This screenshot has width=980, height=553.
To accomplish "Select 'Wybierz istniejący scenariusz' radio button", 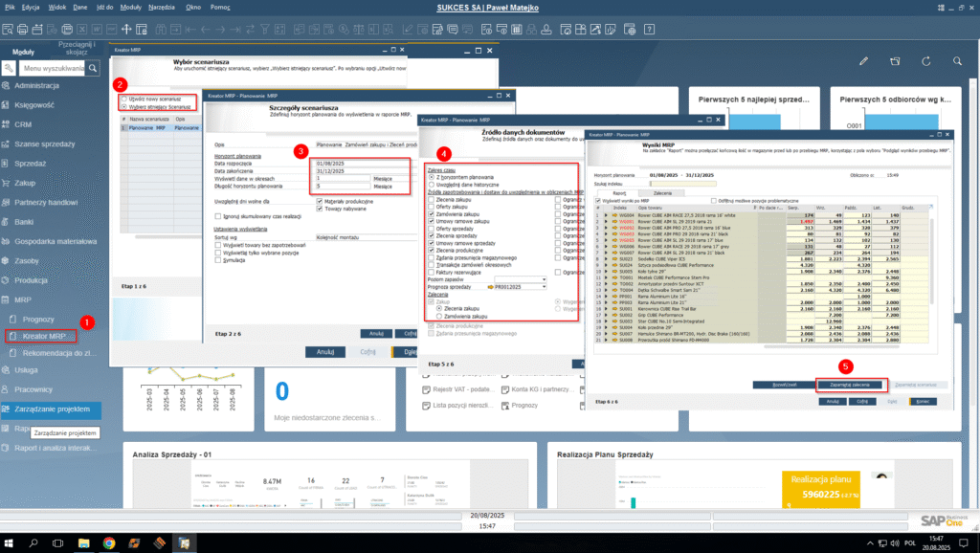I will tap(123, 107).
